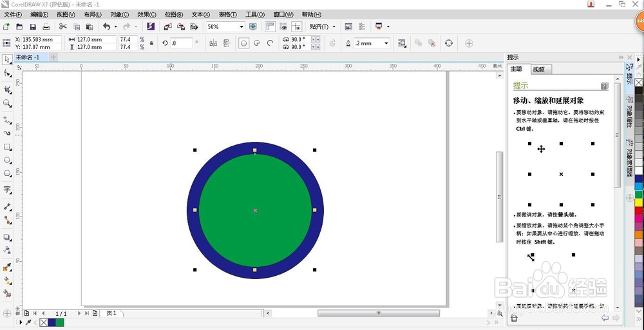Open the purple Search Content icon
This screenshot has height=330, width=644.
tap(150, 26)
